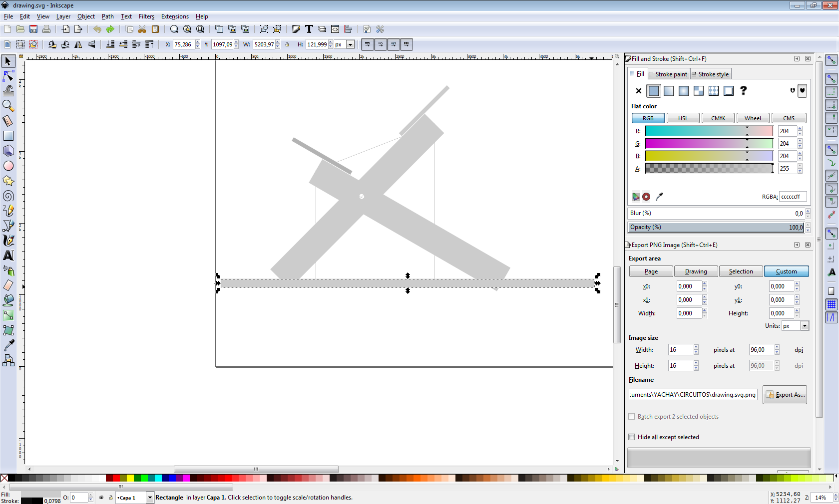Click the G green channel slider
839x504 pixels.
click(x=709, y=144)
